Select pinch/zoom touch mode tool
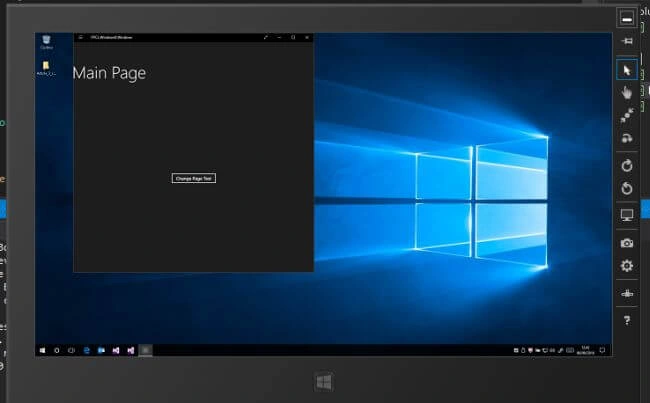 [x=627, y=115]
